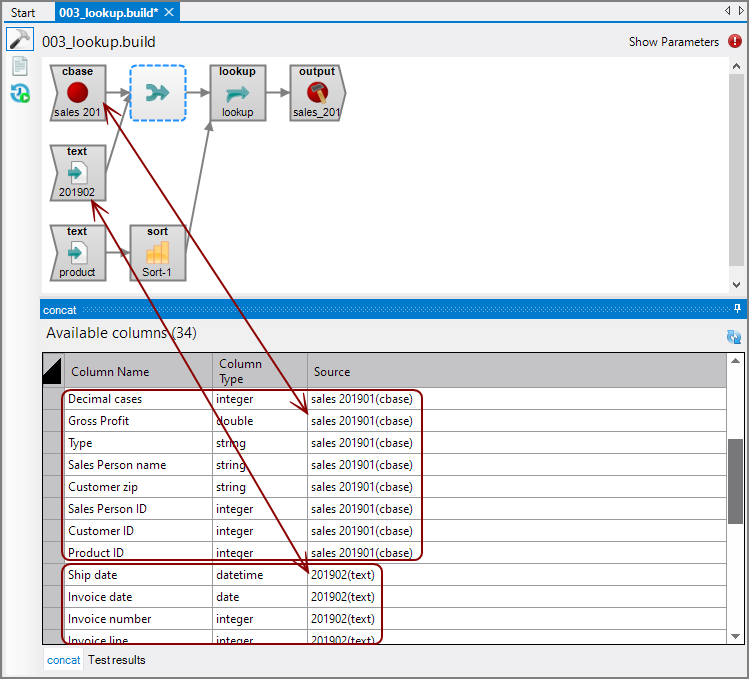The image size is (749, 679).
Task: Click the table scrollbar down arrow
Action: [x=735, y=636]
